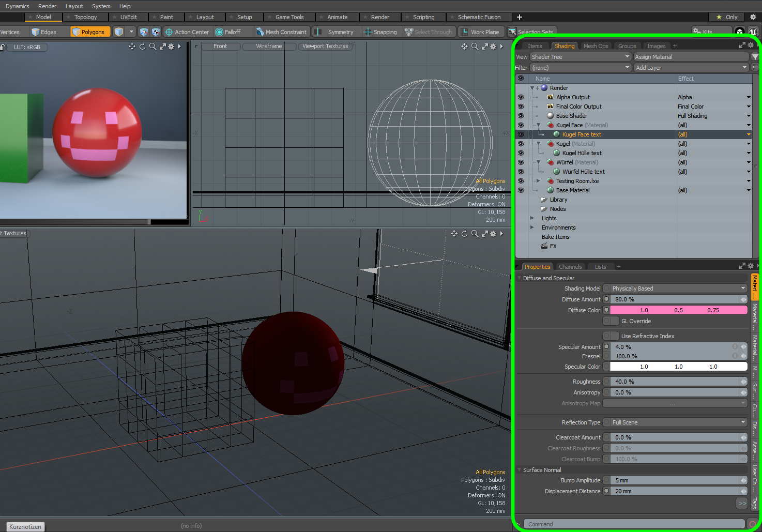Click the Alpha Output item icon
This screenshot has height=532, width=762.
coord(551,97)
